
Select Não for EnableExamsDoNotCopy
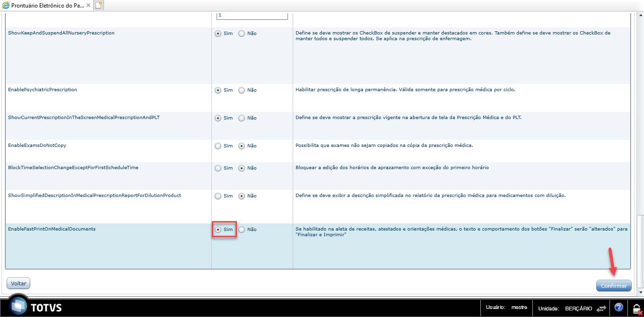tap(242, 146)
